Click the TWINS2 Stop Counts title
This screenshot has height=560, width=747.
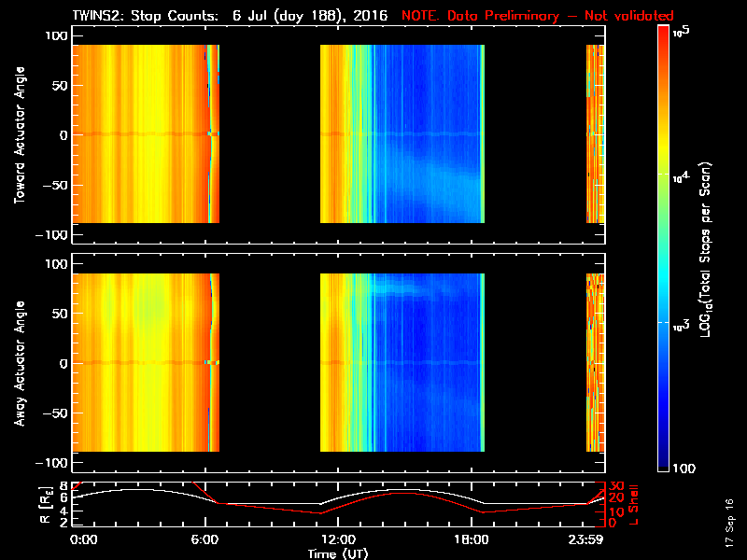[x=230, y=15]
